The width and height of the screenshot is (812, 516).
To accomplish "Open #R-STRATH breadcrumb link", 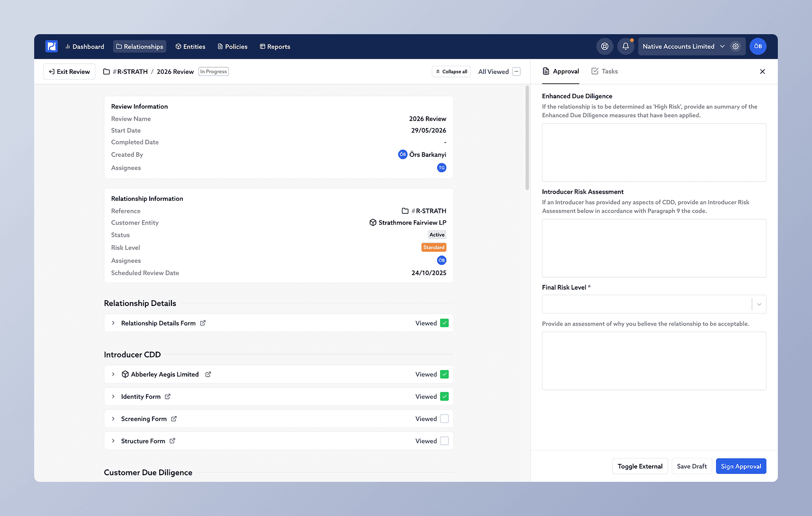I will (x=130, y=72).
